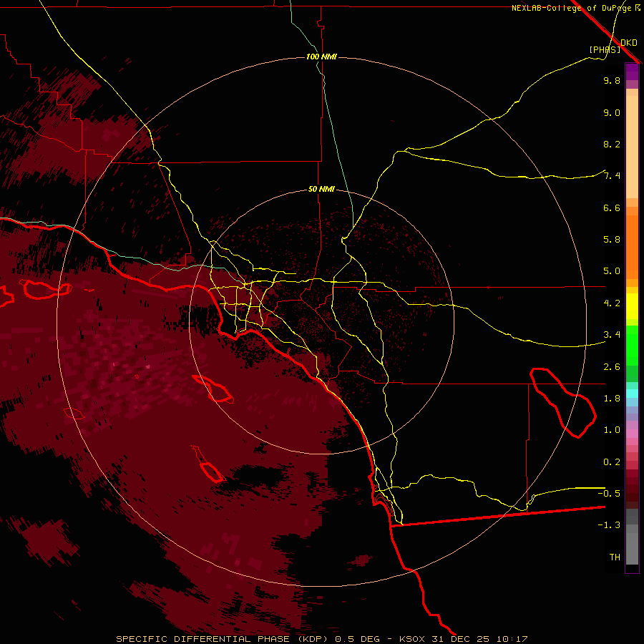Click the DKD product label

tap(629, 43)
